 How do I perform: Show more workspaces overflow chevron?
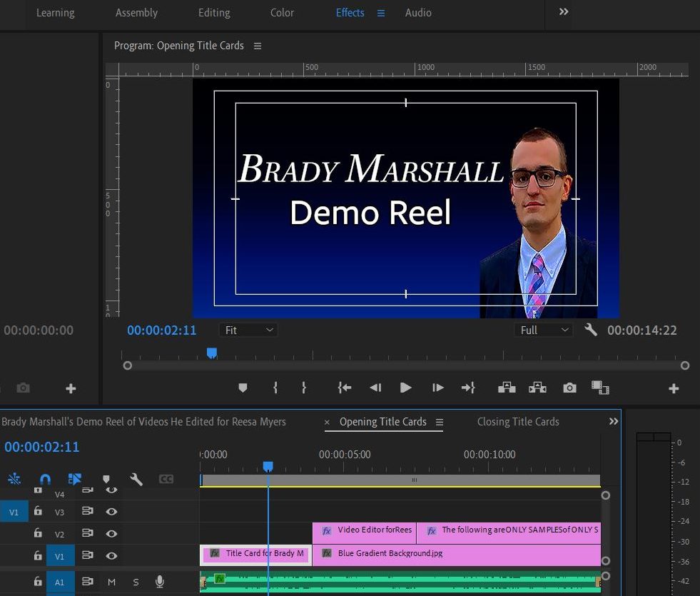564,11
